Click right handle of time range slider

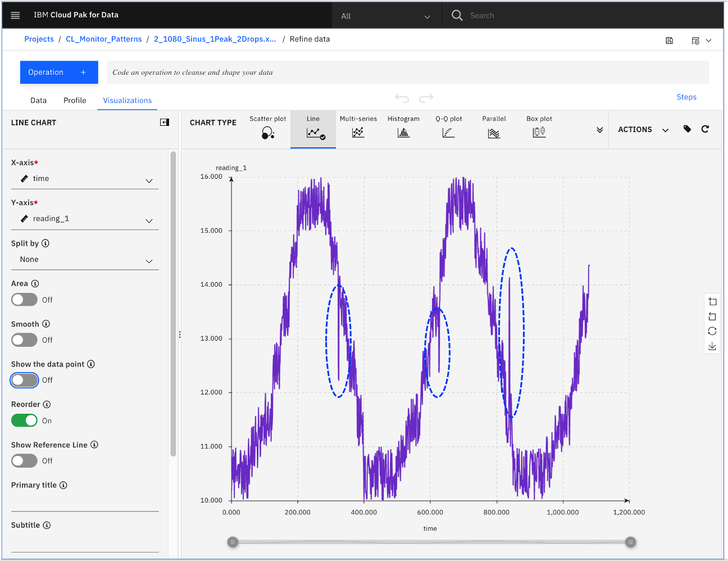631,542
